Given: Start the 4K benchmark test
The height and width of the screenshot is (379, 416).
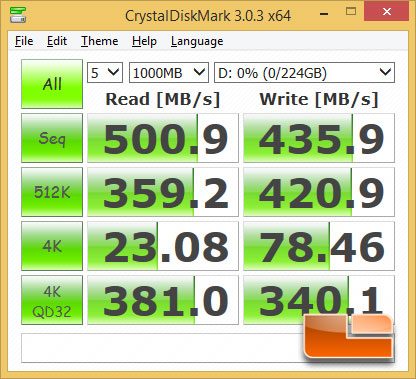Looking at the screenshot, I should coord(52,246).
